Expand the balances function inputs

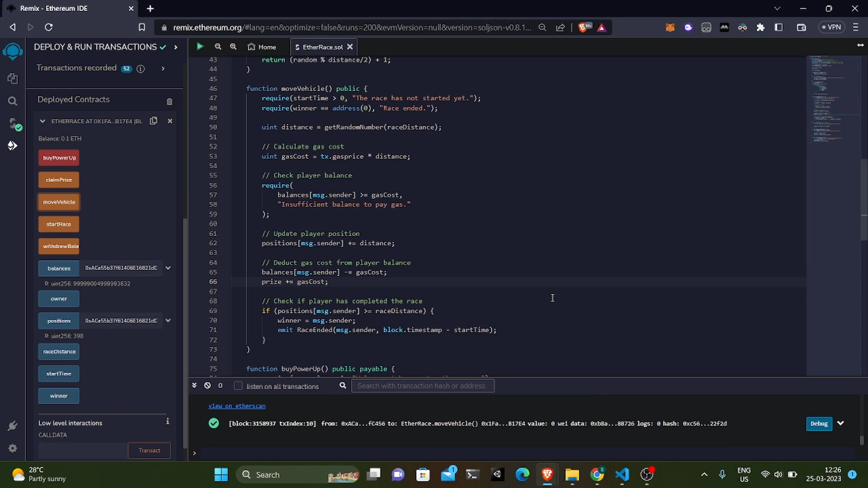pyautogui.click(x=168, y=268)
